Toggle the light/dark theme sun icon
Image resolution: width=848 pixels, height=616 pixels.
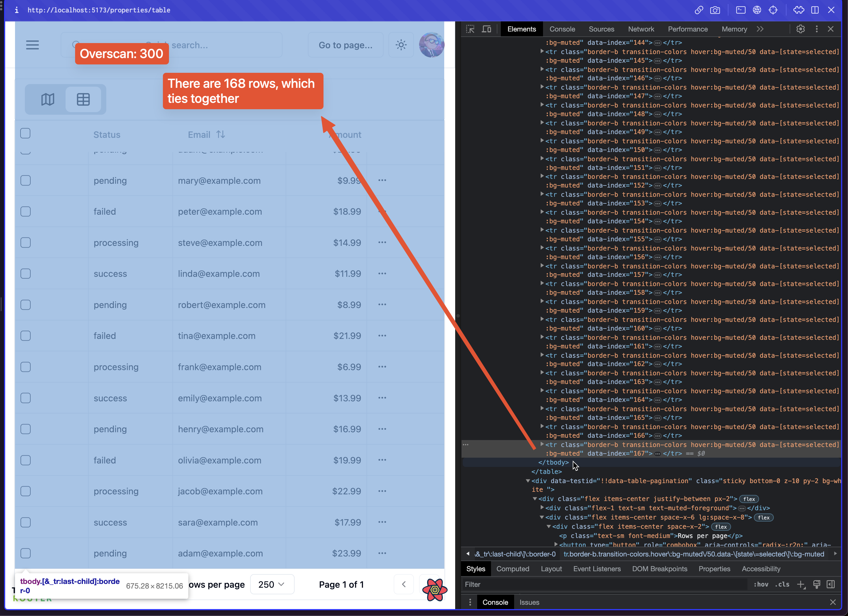[x=401, y=45]
